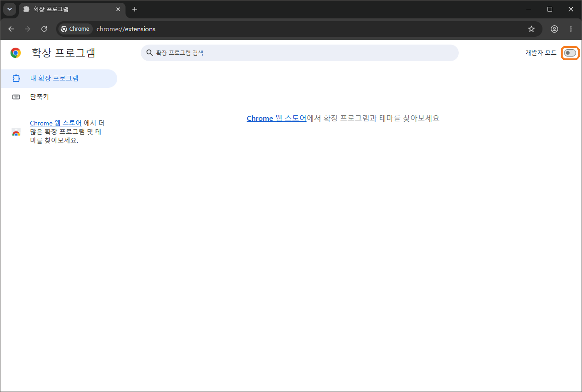Image resolution: width=582 pixels, height=392 pixels.
Task: Open a new tab with plus button
Action: [x=135, y=9]
